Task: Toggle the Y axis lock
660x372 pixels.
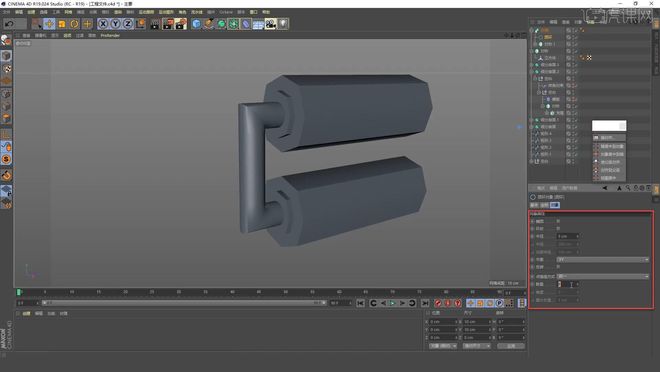Action: tap(115, 24)
